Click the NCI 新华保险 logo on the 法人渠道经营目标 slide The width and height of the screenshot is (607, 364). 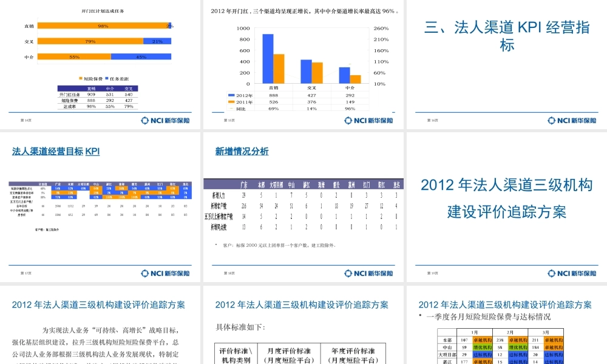[165, 273]
